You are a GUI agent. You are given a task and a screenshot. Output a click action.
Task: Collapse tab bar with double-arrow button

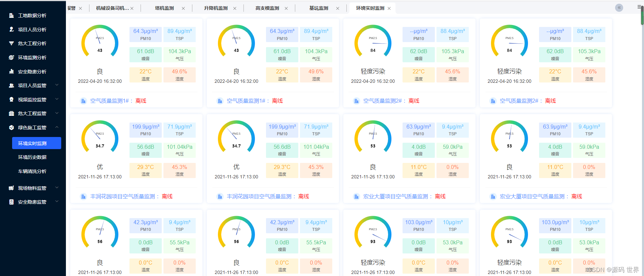[619, 8]
